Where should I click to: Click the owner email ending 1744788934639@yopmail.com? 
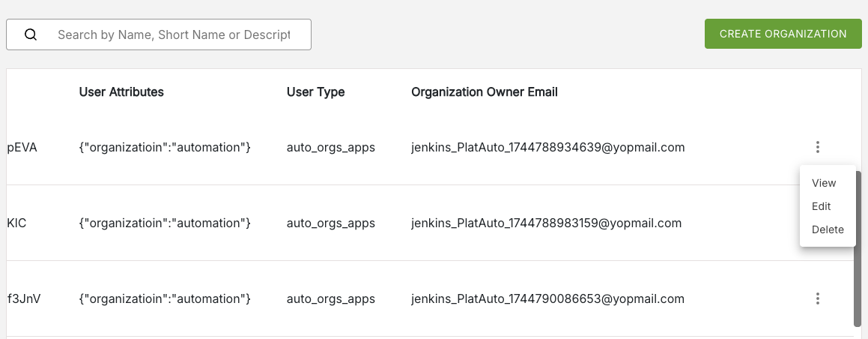pyautogui.click(x=547, y=148)
